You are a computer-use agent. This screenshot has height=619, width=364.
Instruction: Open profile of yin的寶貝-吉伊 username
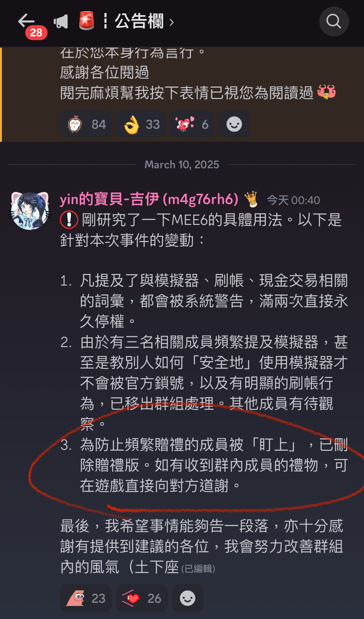click(x=149, y=199)
